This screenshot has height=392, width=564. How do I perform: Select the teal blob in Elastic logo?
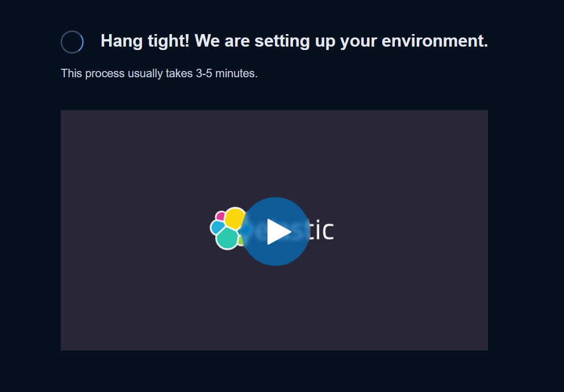tap(227, 238)
